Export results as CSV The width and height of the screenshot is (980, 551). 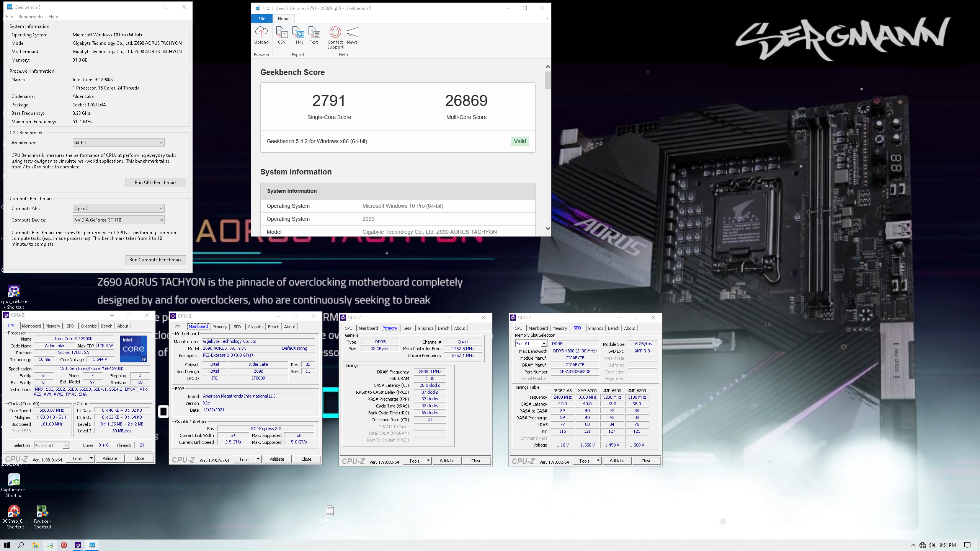point(282,36)
